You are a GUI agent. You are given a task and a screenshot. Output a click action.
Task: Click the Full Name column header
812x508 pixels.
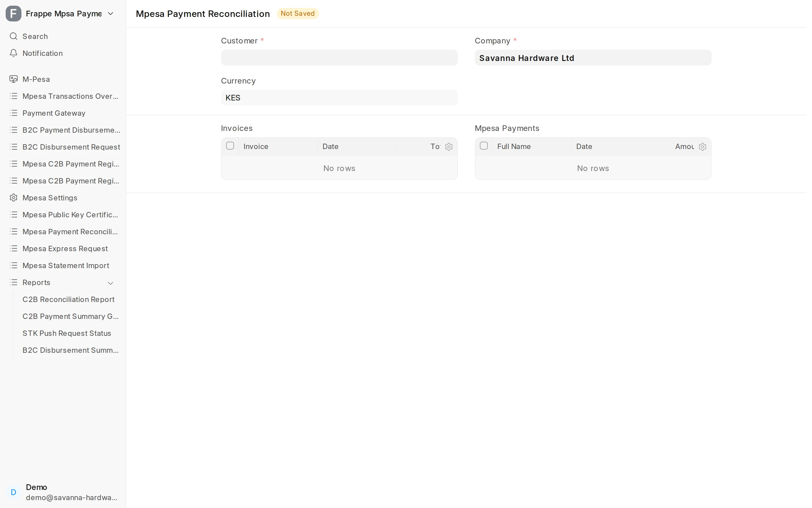click(531, 146)
